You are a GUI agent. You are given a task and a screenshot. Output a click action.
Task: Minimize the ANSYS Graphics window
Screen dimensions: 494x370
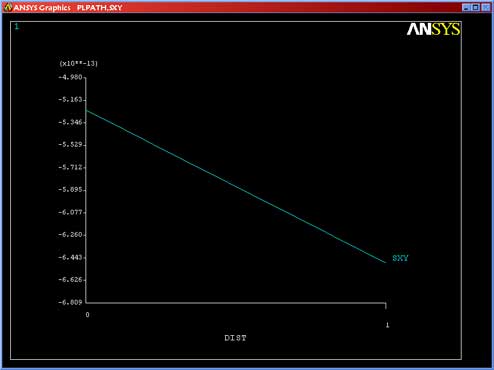click(x=466, y=7)
